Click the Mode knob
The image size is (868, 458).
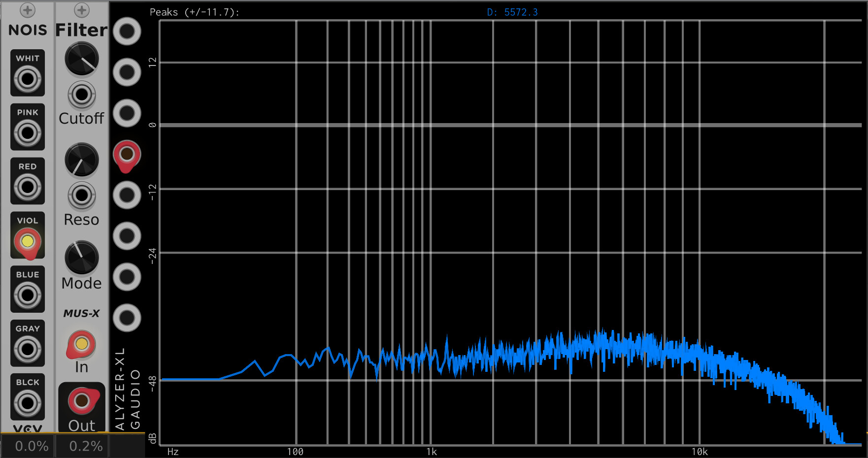82,257
